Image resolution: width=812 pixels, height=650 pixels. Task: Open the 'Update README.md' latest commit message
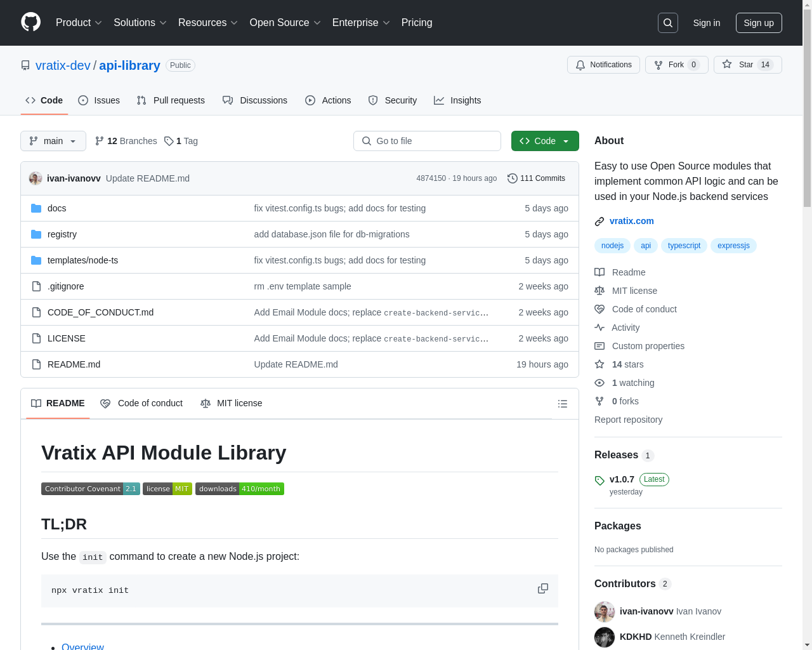click(x=148, y=178)
